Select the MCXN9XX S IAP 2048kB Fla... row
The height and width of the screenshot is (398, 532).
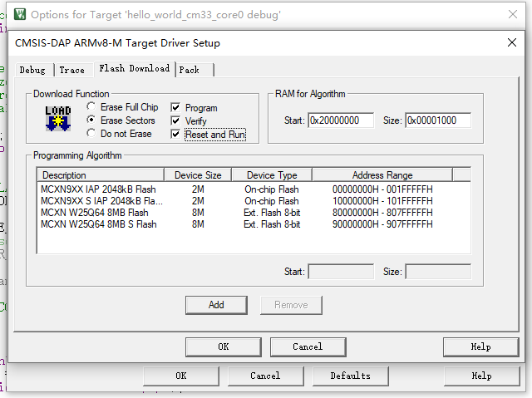(254, 201)
